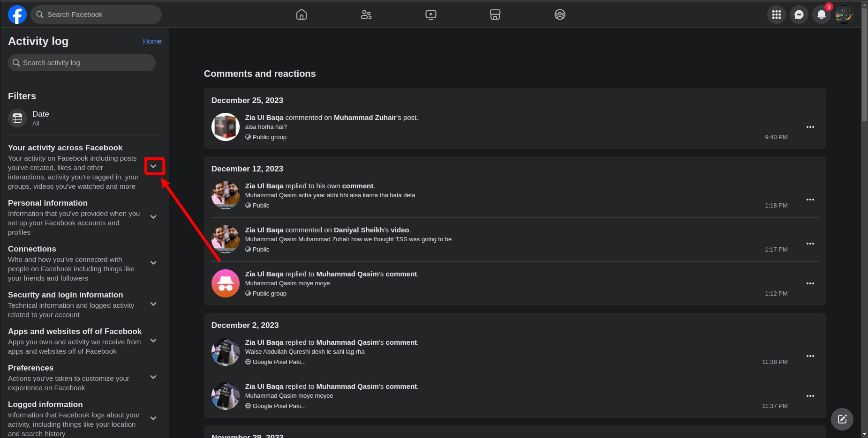Expand Apps and websites off of Facebook
The image size is (868, 438).
pos(153,341)
